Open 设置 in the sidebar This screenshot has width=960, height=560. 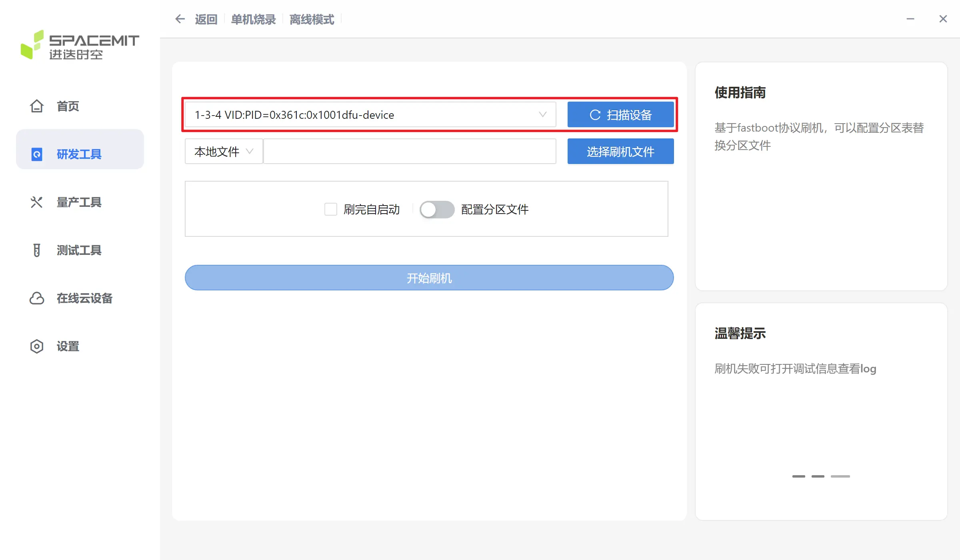(x=80, y=346)
